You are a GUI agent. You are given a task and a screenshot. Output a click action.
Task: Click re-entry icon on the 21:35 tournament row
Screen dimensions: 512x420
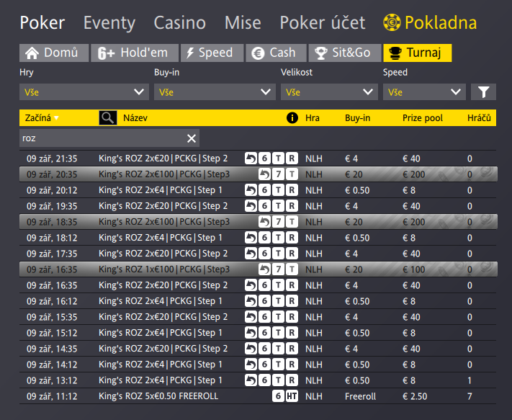[251, 158]
